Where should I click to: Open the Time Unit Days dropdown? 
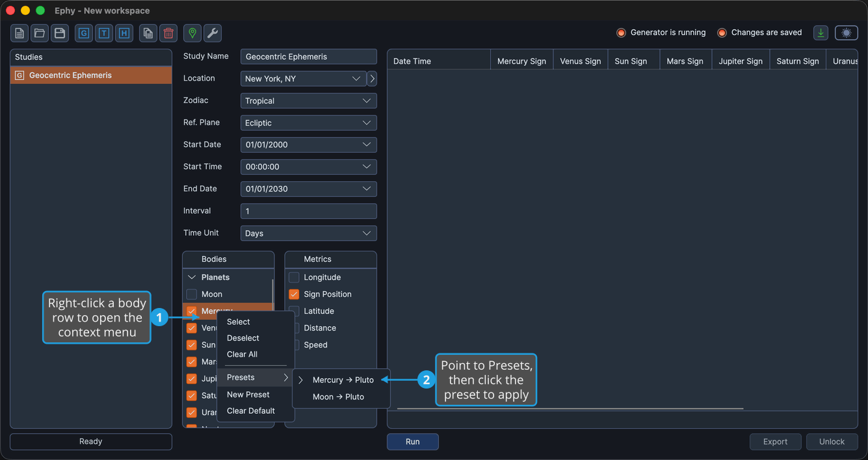click(309, 233)
